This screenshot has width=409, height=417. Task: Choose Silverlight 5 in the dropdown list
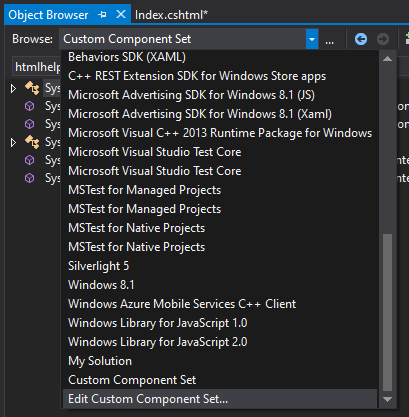[x=220, y=266]
